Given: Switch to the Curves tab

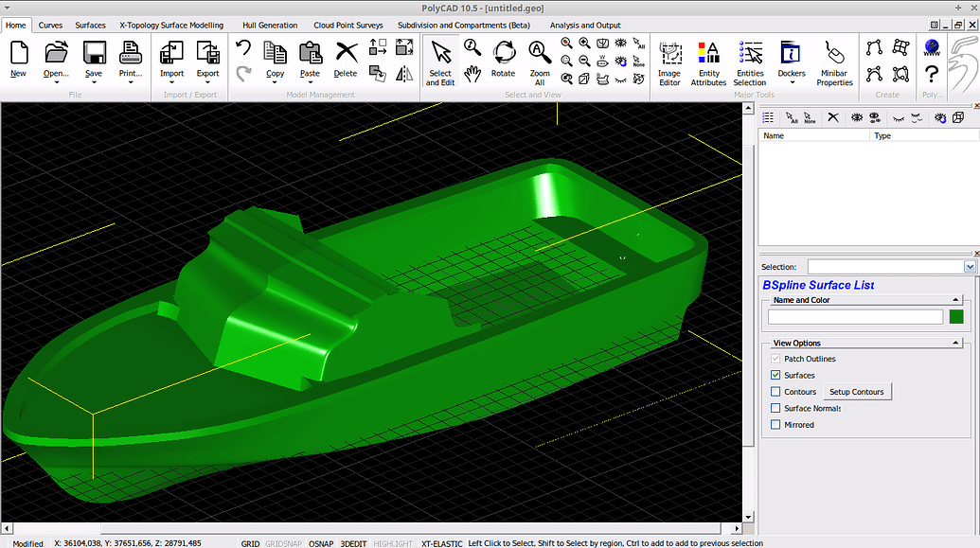Looking at the screenshot, I should [50, 25].
